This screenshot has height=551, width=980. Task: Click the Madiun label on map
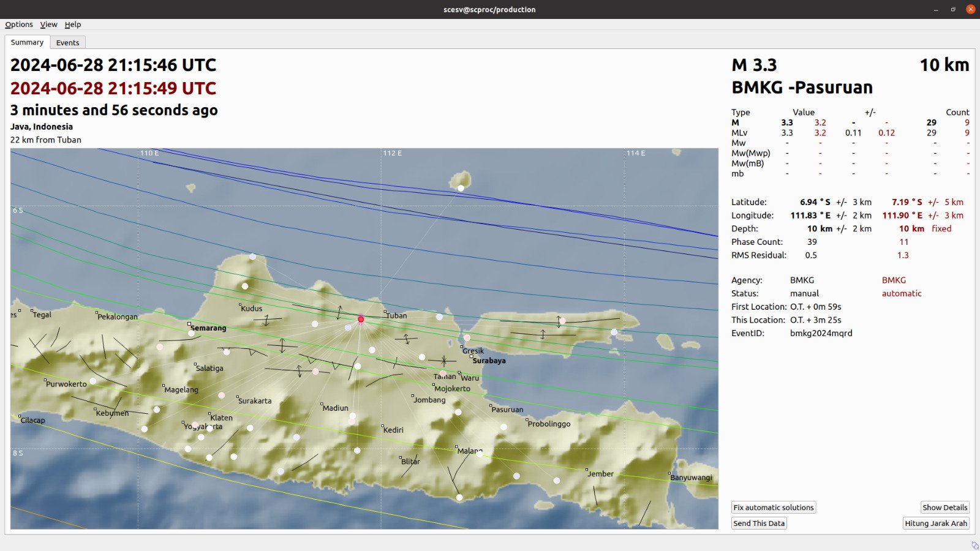point(335,408)
